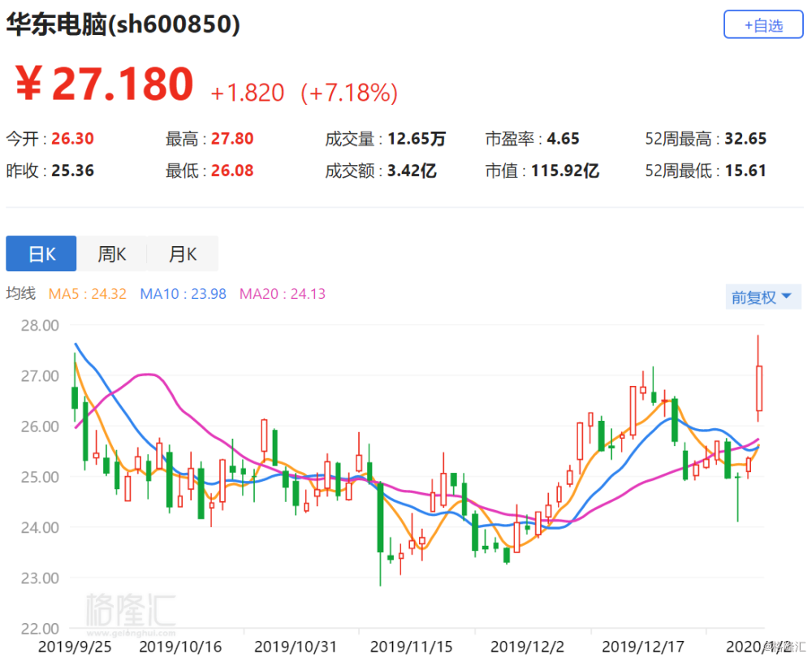
Task: Click the 25.00 price axis label
Action: pyautogui.click(x=40, y=477)
